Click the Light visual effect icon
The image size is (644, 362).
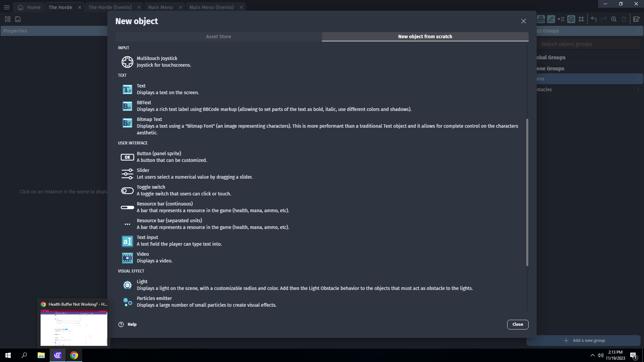click(x=127, y=285)
